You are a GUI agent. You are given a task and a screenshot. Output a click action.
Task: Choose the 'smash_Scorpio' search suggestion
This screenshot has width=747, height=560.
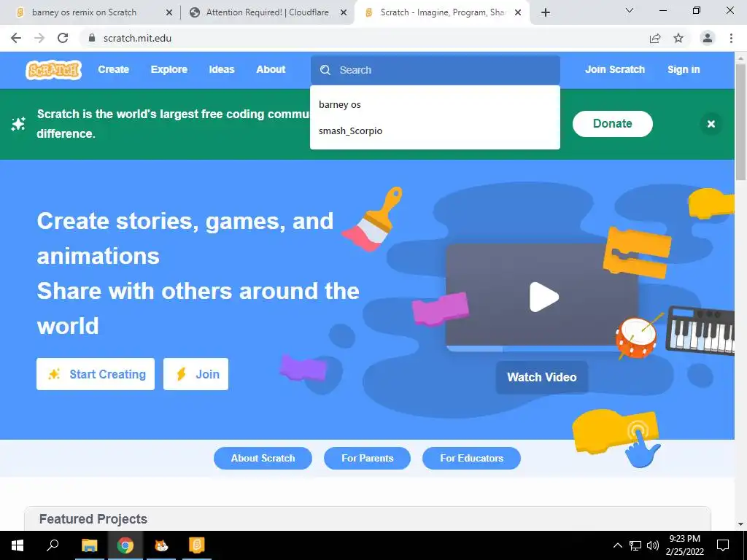point(435,131)
